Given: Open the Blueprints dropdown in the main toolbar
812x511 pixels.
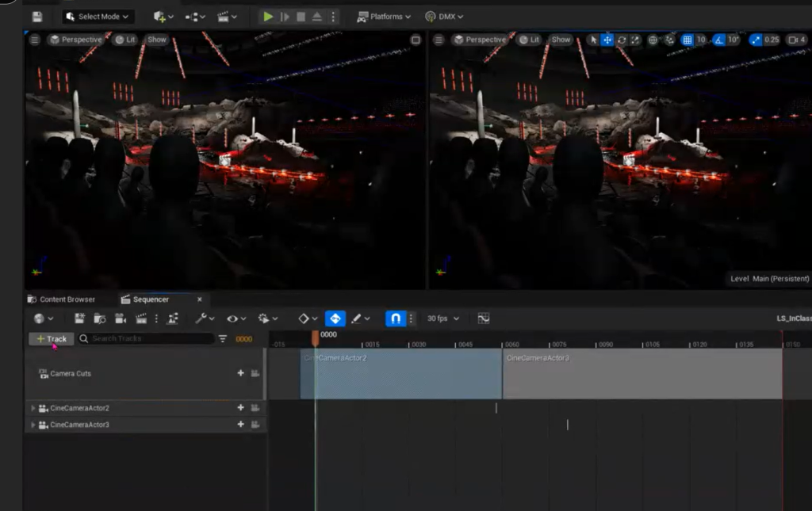Looking at the screenshot, I should point(195,17).
